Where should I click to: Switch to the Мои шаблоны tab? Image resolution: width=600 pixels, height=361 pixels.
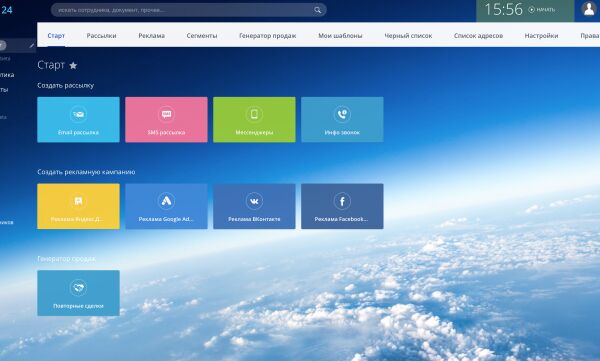[340, 35]
